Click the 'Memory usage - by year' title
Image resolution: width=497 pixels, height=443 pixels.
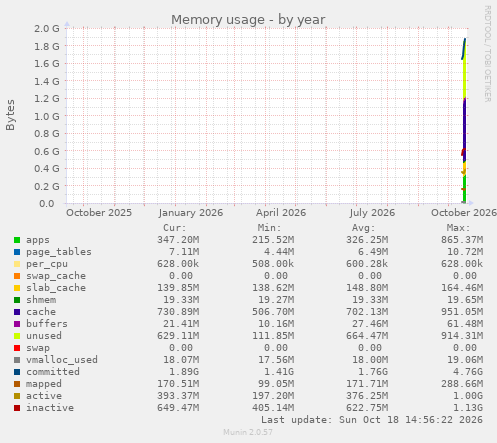(x=248, y=20)
